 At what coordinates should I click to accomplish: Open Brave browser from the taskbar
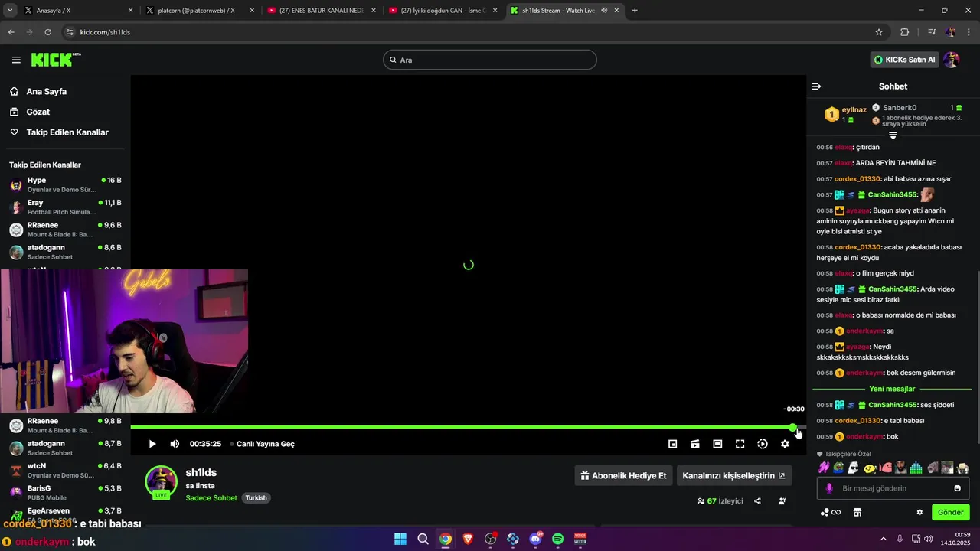(468, 539)
